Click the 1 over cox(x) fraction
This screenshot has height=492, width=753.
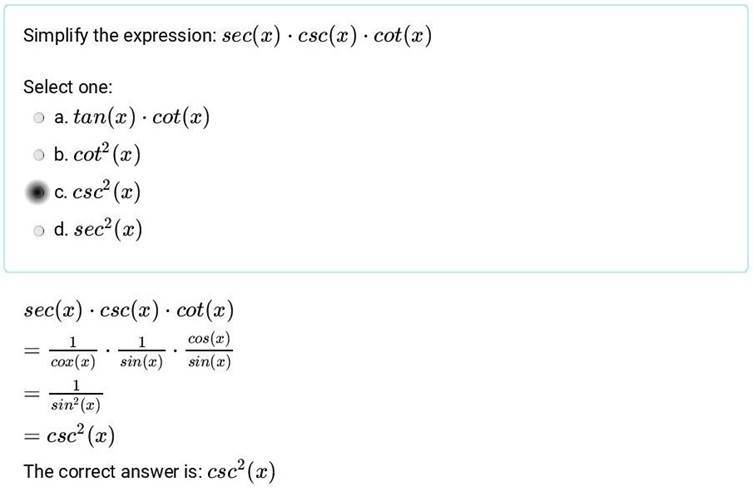tap(73, 352)
